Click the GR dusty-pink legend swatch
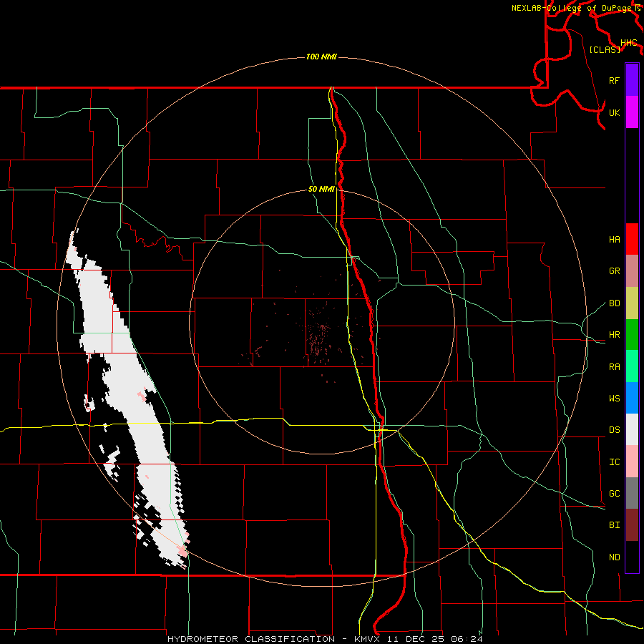This screenshot has width=644, height=644. 632,270
